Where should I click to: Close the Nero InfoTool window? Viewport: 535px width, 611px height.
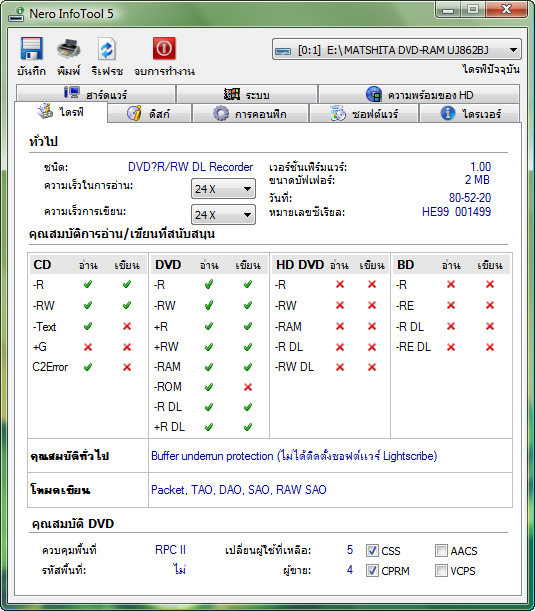506,9
